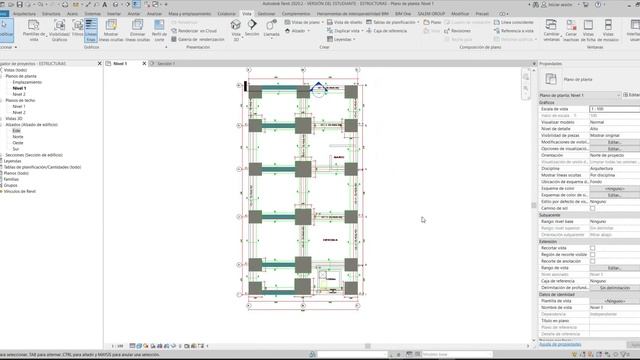Switch to Gestionar ribbon tab

(266, 13)
